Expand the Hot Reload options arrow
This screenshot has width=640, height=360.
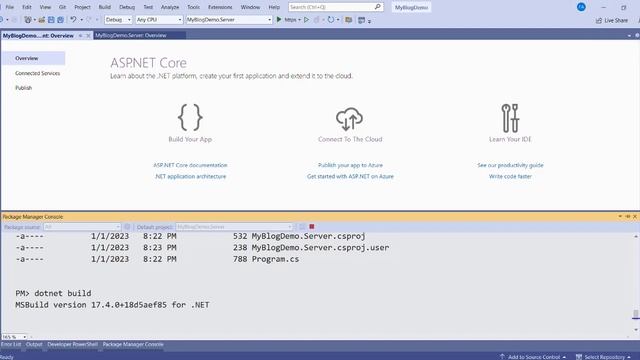(338, 20)
